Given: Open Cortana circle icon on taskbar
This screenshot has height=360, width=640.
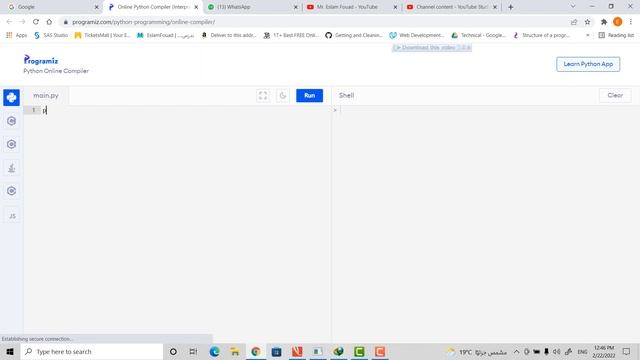Looking at the screenshot, I should point(173,351).
